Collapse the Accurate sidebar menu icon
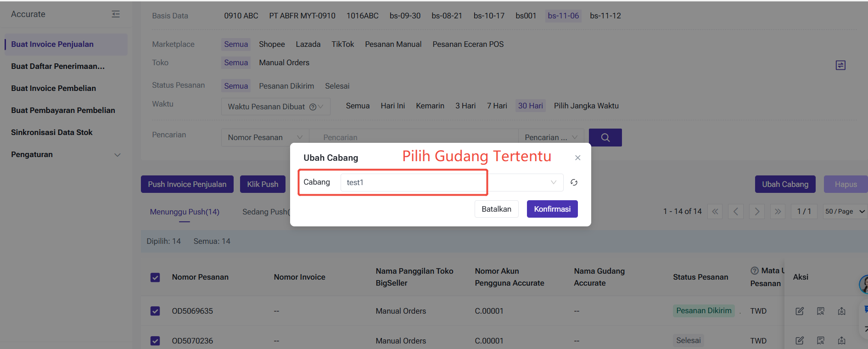This screenshot has width=868, height=349. click(x=116, y=14)
